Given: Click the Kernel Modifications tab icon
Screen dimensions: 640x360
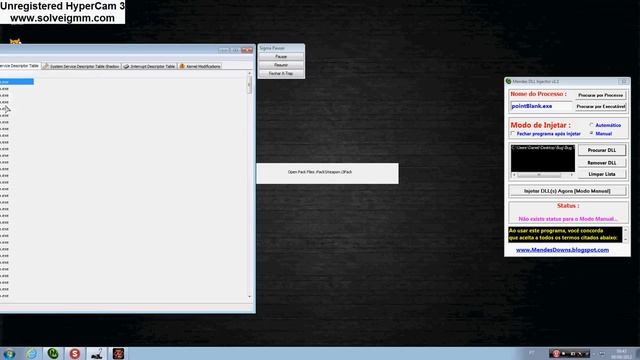Looking at the screenshot, I should 182,66.
